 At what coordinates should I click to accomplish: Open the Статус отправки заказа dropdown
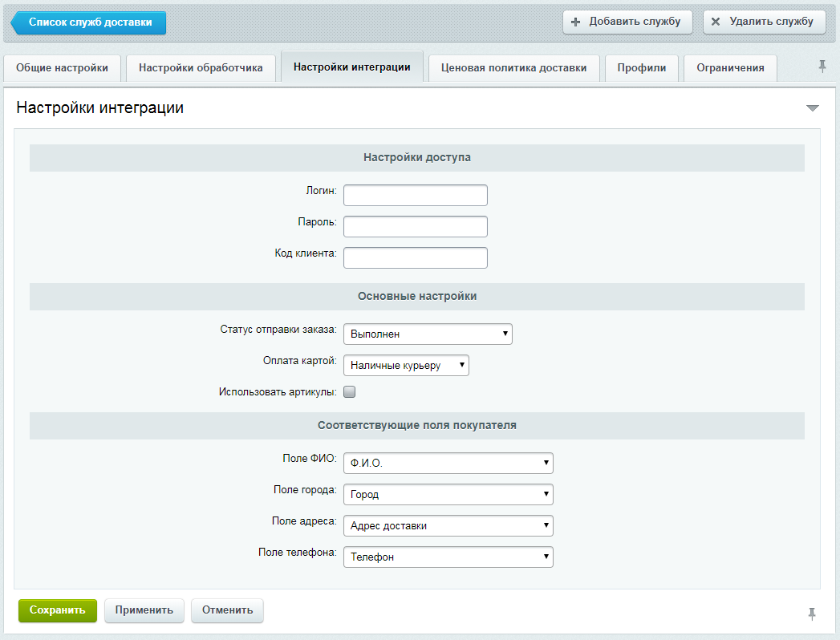coord(428,334)
